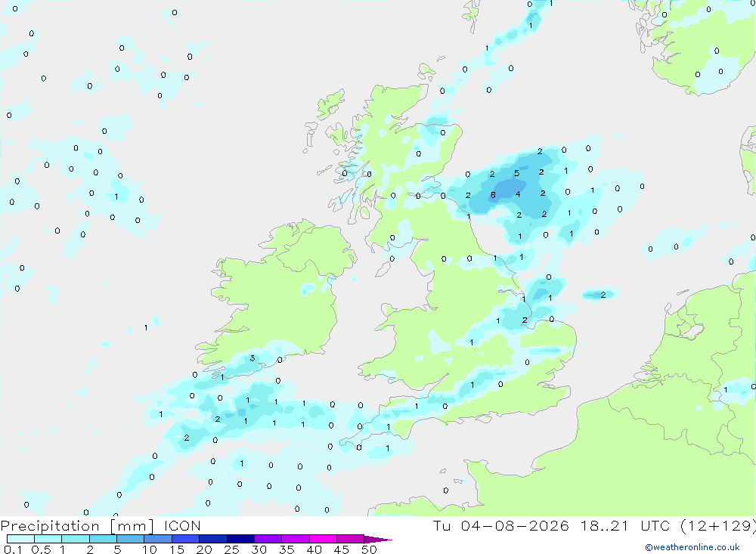The height and width of the screenshot is (554, 756).
Task: Click the 20–25 mm dark blue legend swatch
Action: 212,539
